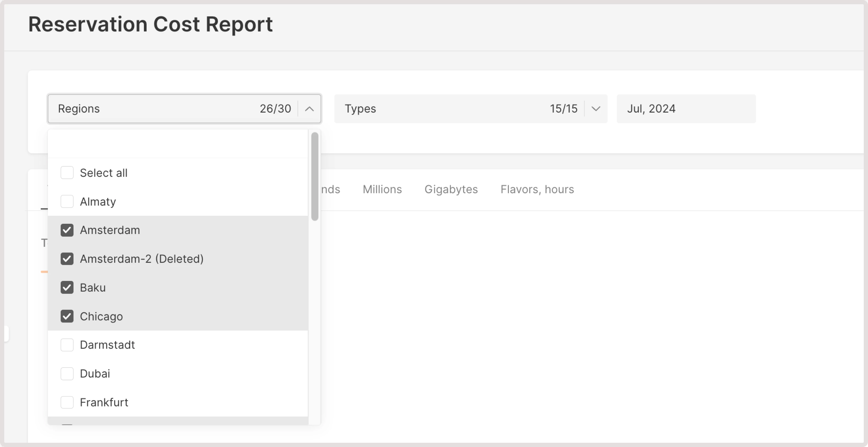
Task: Deselect the Amsterdam-2 (Deleted) region
Action: coord(67,258)
